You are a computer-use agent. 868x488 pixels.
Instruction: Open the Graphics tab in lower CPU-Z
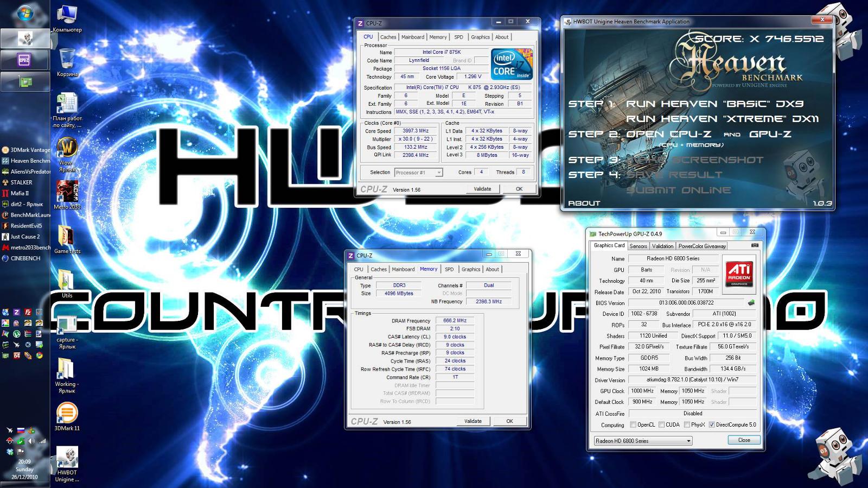[x=471, y=269]
